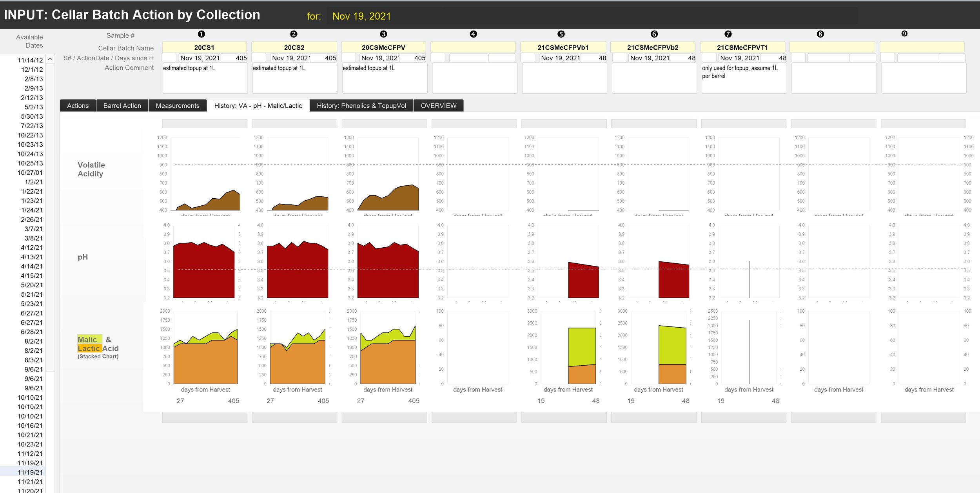Select date 10/22/13 in Available Dates
This screenshot has width=980, height=493.
(30, 135)
